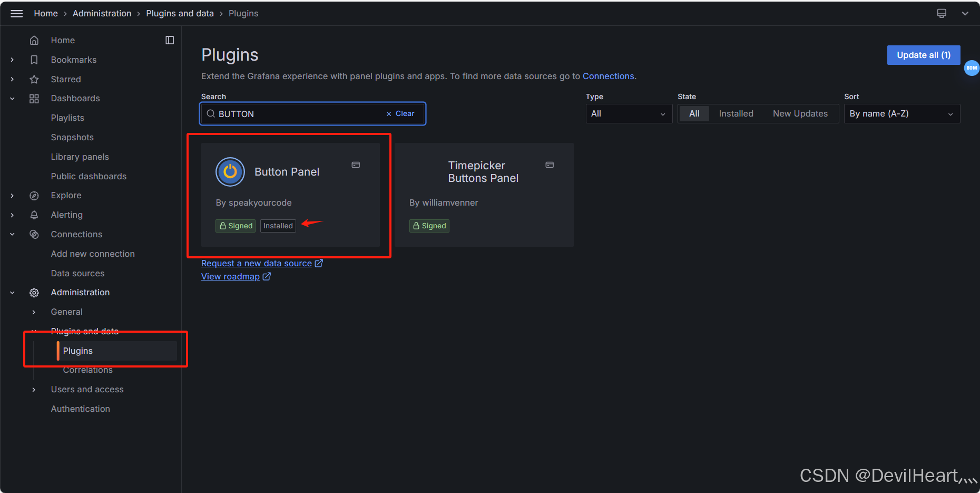This screenshot has height=493, width=980.
Task: Expand the General subsection chevron
Action: coord(34,312)
